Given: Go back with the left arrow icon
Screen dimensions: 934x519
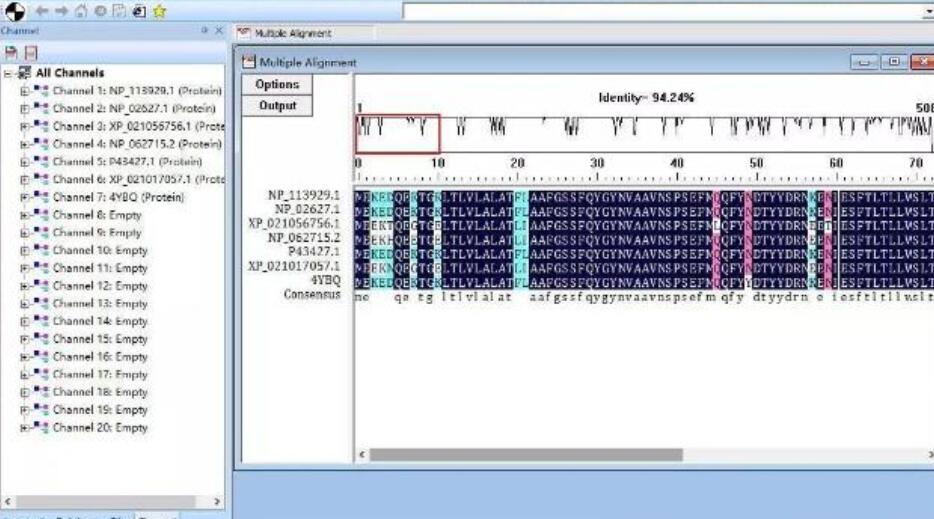Looking at the screenshot, I should tap(42, 11).
